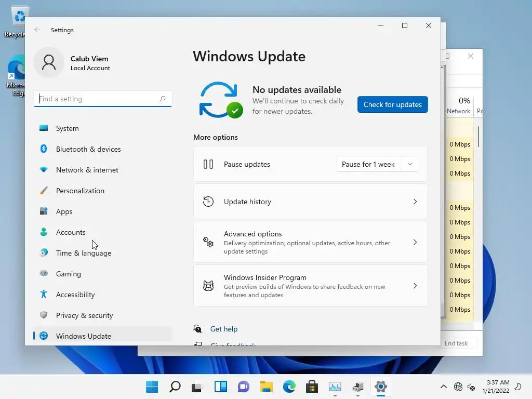Open Widgets from taskbar
This screenshot has width=532, height=399.
(220, 387)
